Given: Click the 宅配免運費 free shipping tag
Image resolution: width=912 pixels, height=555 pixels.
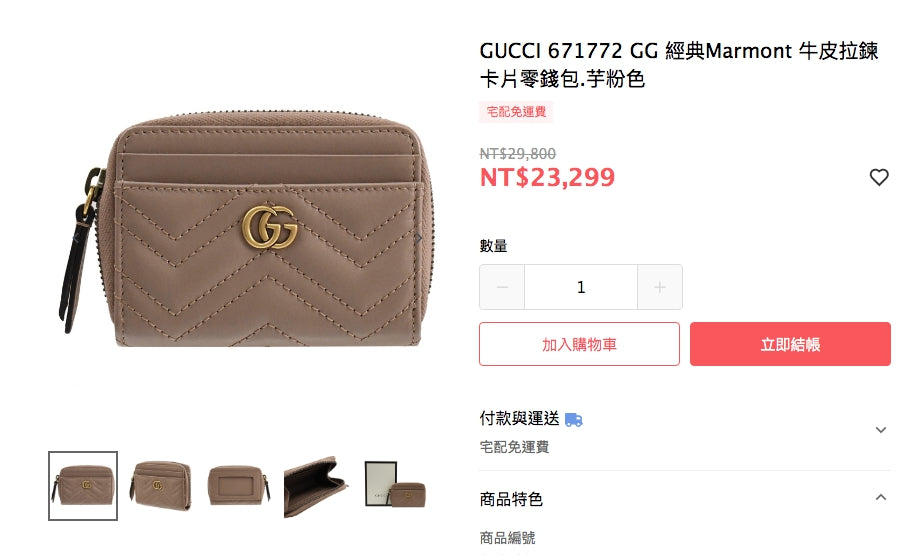Looking at the screenshot, I should click(516, 112).
